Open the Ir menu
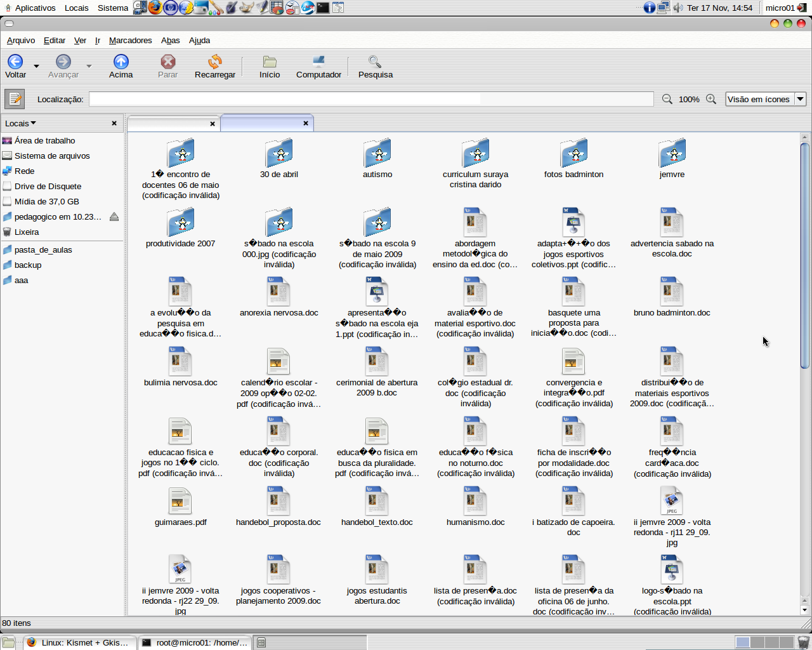This screenshot has height=650, width=812. tap(98, 40)
